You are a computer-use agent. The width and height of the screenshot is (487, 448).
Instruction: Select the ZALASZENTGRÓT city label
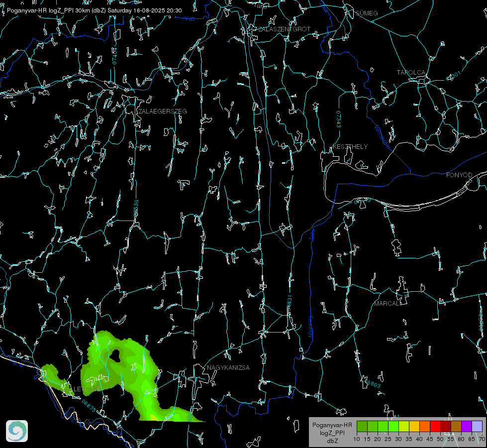[x=284, y=29]
